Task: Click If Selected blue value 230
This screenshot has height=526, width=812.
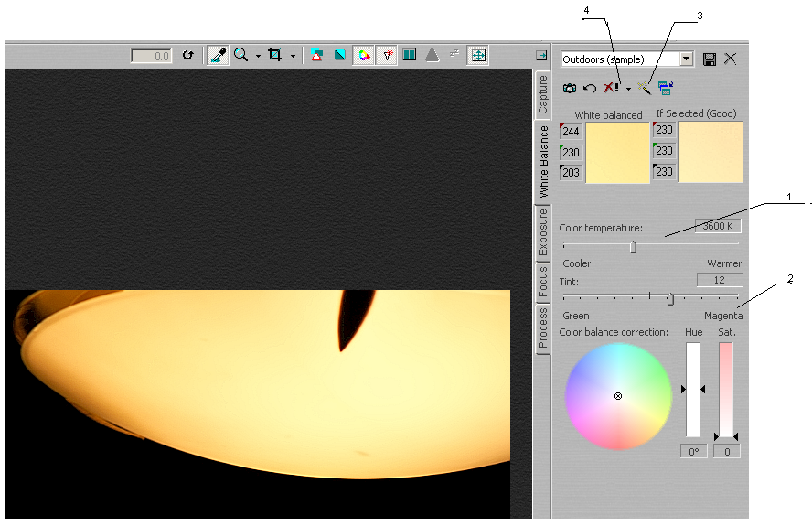Action: pyautogui.click(x=664, y=171)
